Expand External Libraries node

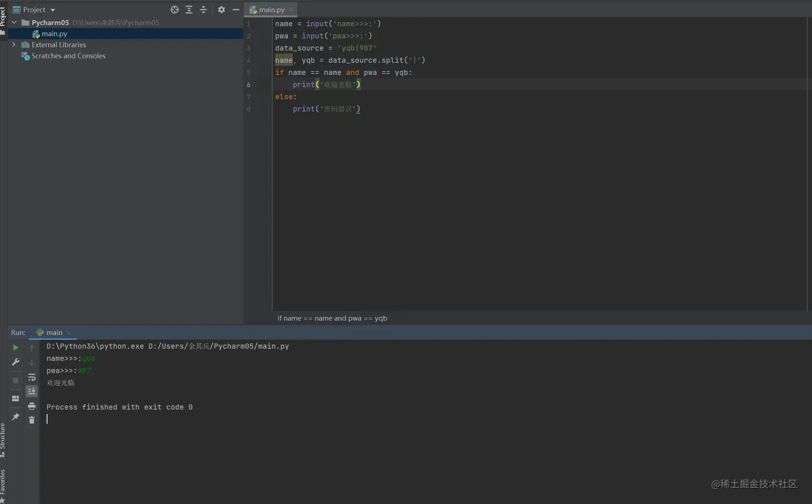pyautogui.click(x=14, y=45)
